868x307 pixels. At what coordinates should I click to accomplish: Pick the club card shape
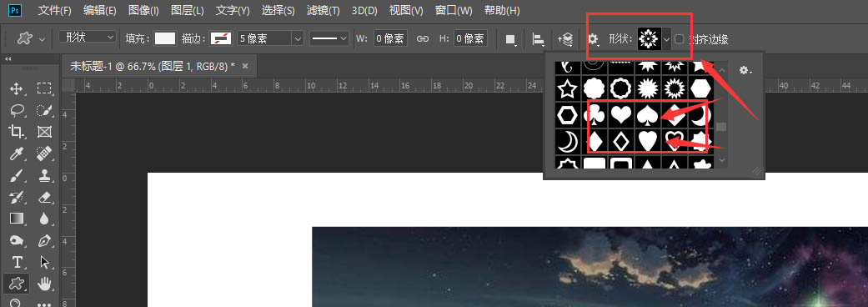coord(594,115)
